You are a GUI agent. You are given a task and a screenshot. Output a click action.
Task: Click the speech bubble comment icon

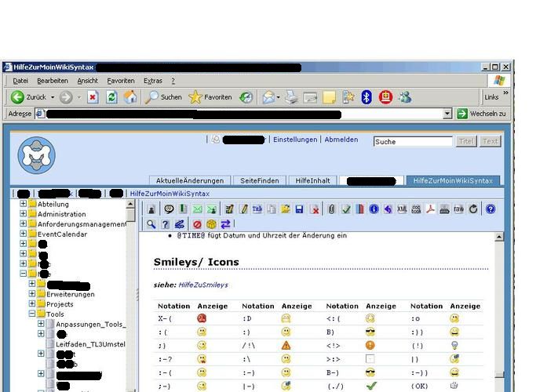[x=168, y=209]
